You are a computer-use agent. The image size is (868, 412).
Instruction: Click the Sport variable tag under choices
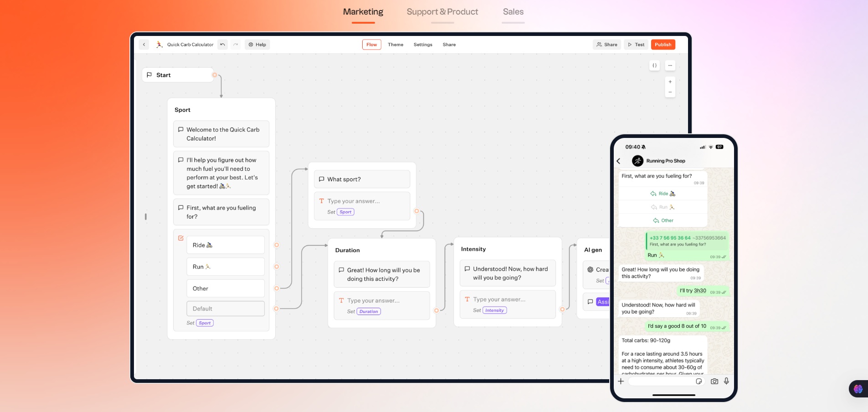pyautogui.click(x=205, y=323)
